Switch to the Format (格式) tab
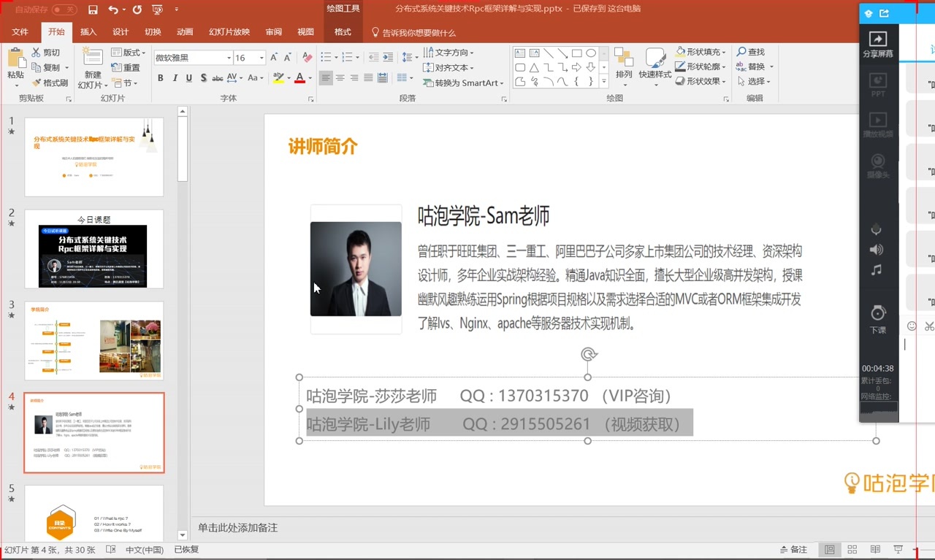935x560 pixels. tap(343, 32)
